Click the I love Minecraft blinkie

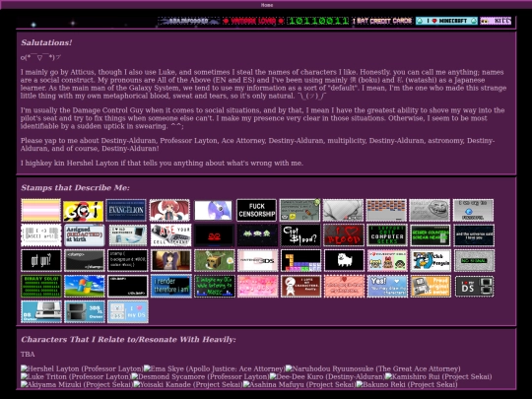click(446, 21)
